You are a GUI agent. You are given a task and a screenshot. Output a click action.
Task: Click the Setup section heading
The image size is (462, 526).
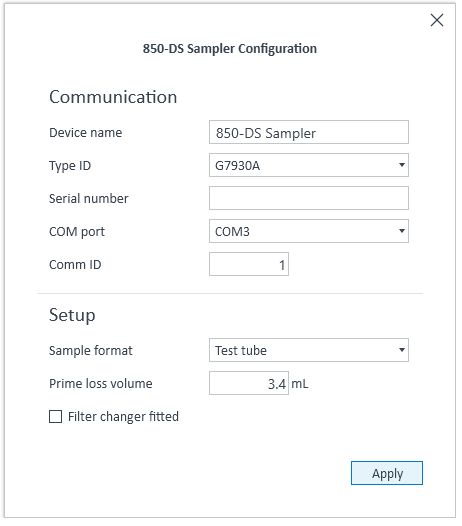click(x=72, y=315)
